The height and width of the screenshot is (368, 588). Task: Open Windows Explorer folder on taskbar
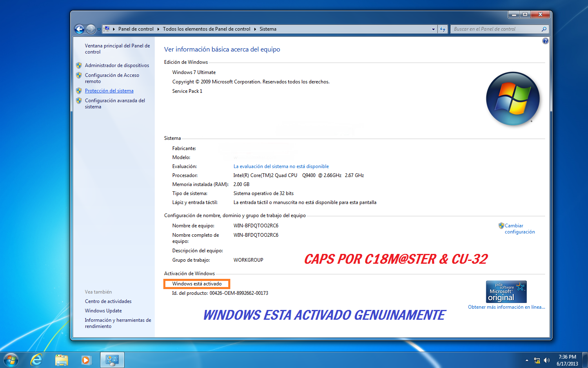pos(61,360)
